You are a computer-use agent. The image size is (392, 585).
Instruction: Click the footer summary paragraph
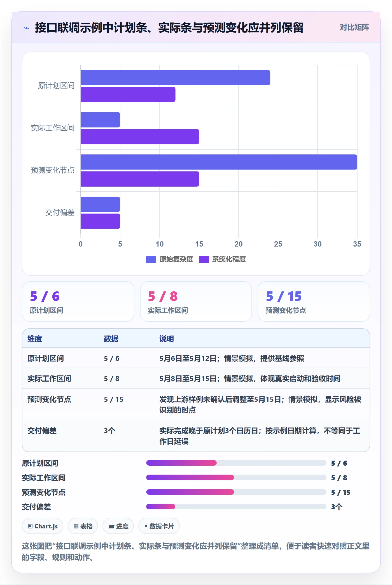coord(196,551)
